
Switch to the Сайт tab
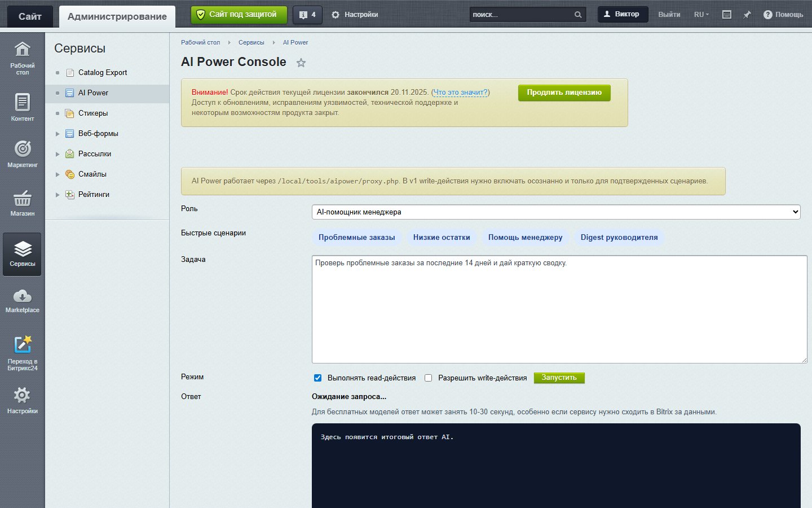pyautogui.click(x=30, y=16)
